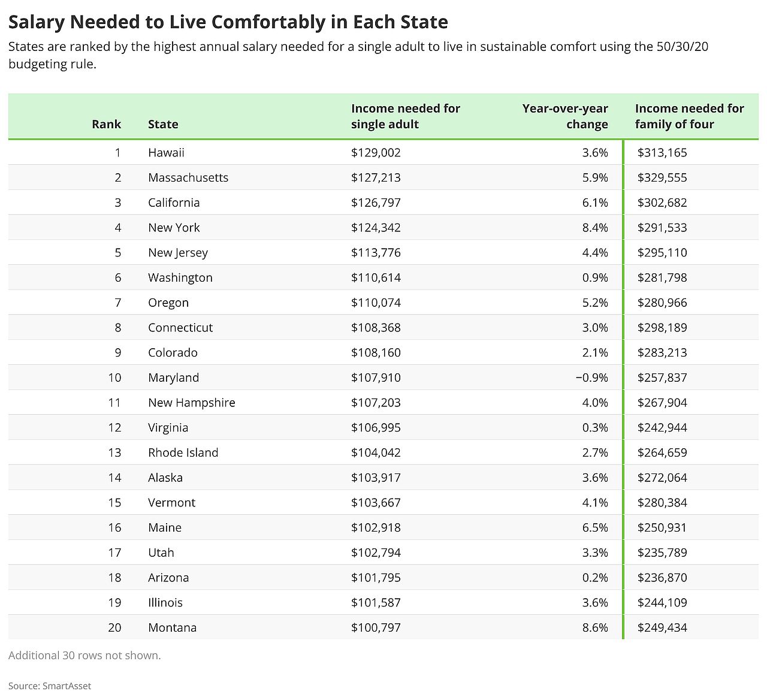The image size is (767, 700).
Task: Click California's single adult income $126,797
Action: [376, 203]
